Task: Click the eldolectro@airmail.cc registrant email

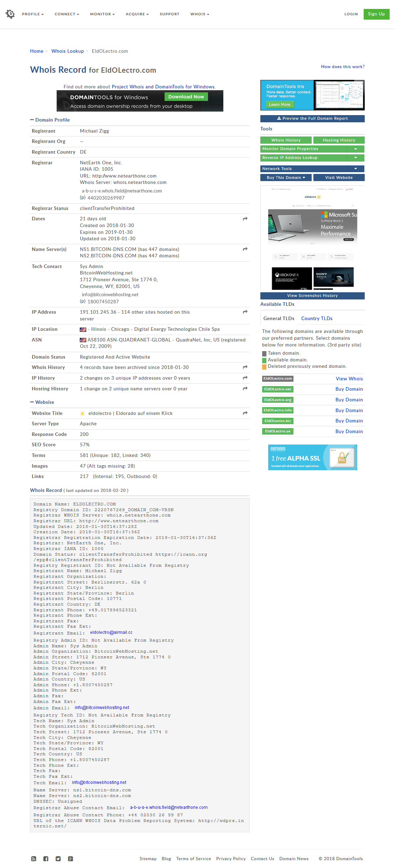Action: coord(111,632)
